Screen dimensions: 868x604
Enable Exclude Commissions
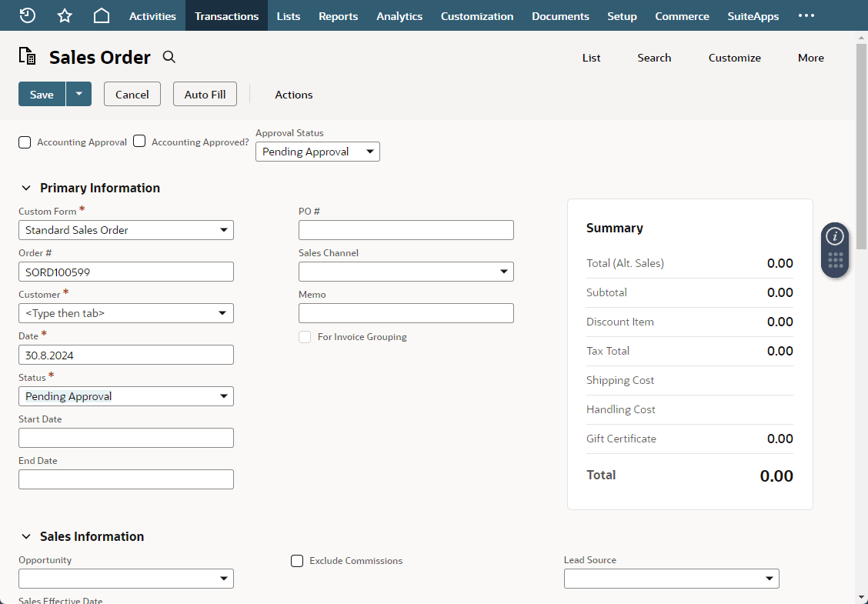coord(297,560)
